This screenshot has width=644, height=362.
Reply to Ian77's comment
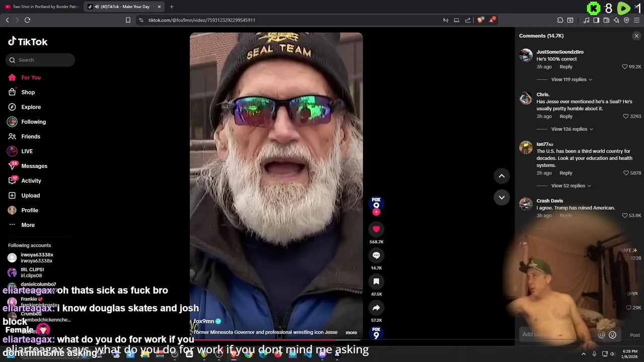click(566, 173)
